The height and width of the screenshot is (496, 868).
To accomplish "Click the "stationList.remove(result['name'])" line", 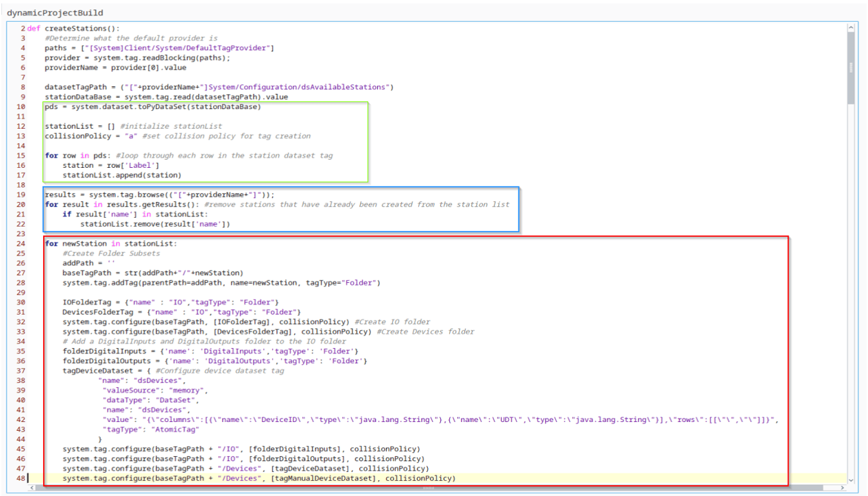I will coord(155,223).
